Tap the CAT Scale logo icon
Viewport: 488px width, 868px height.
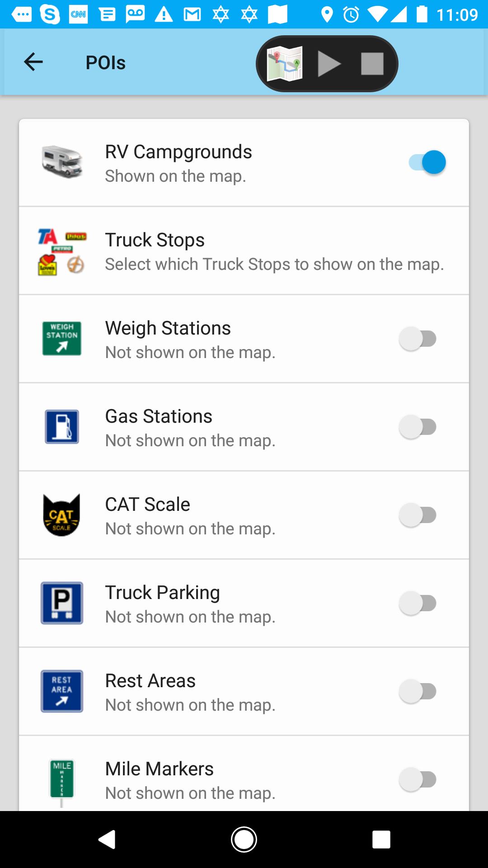(x=62, y=515)
